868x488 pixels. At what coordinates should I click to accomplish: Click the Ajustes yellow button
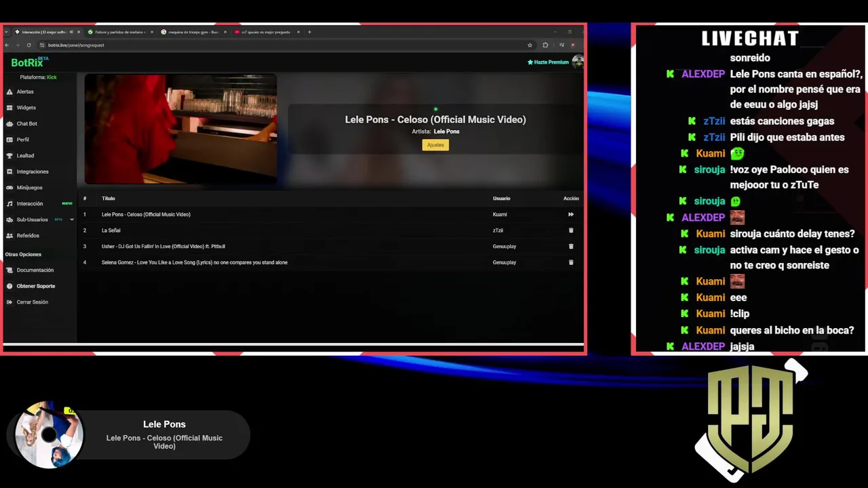pos(435,145)
